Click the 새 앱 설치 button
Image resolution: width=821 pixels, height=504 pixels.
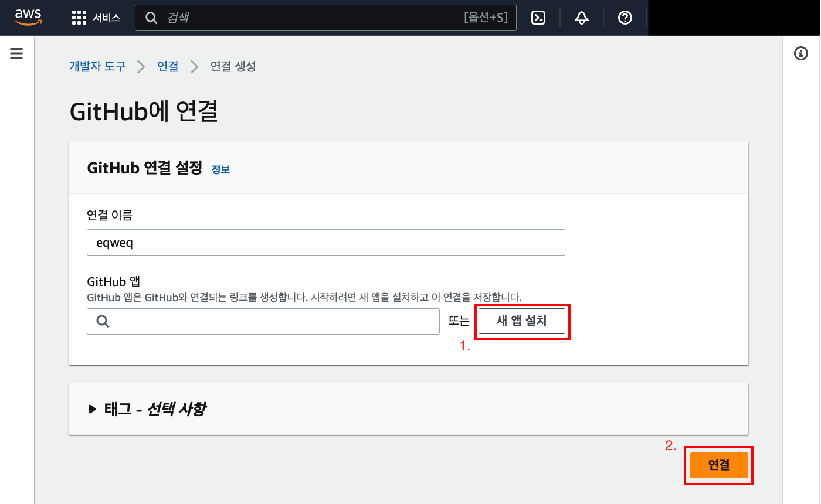tap(521, 321)
